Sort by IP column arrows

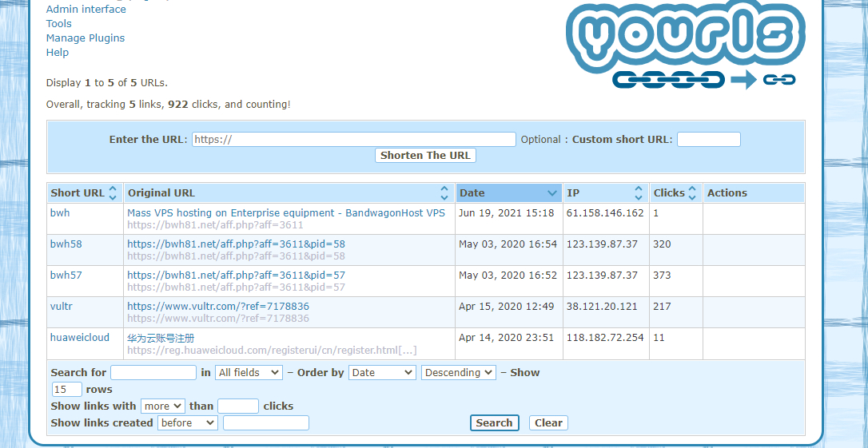point(639,193)
